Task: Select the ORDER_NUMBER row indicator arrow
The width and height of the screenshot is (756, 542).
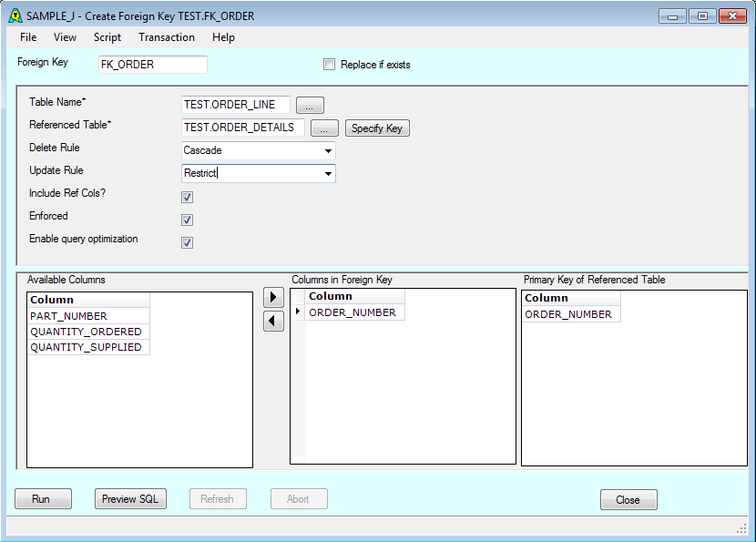Action: pyautogui.click(x=298, y=312)
